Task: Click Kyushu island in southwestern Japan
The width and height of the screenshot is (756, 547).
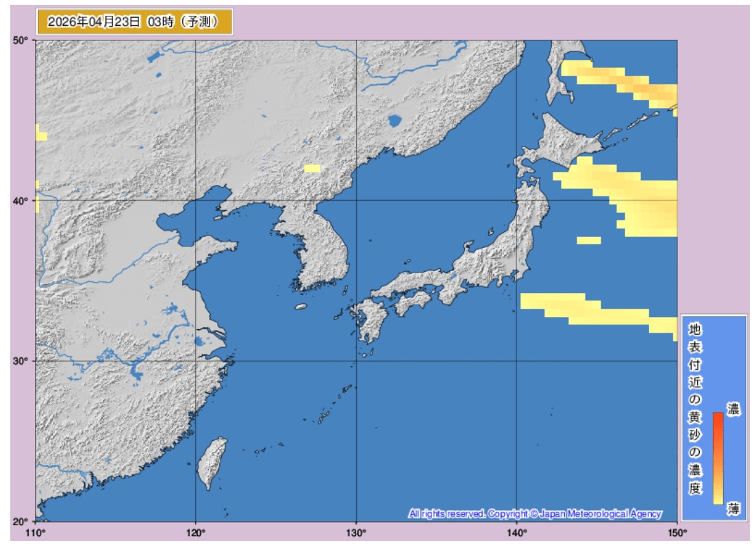Action: (370, 323)
